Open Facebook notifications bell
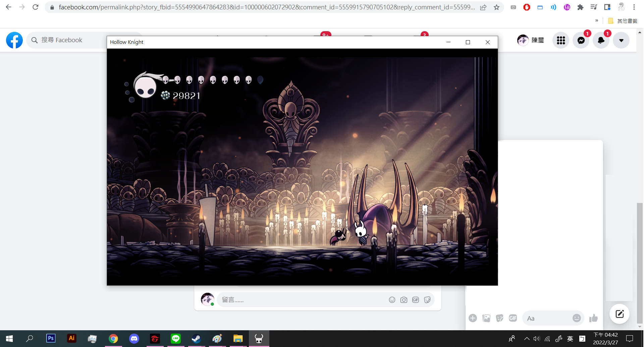This screenshot has width=644, height=347. coord(601,40)
